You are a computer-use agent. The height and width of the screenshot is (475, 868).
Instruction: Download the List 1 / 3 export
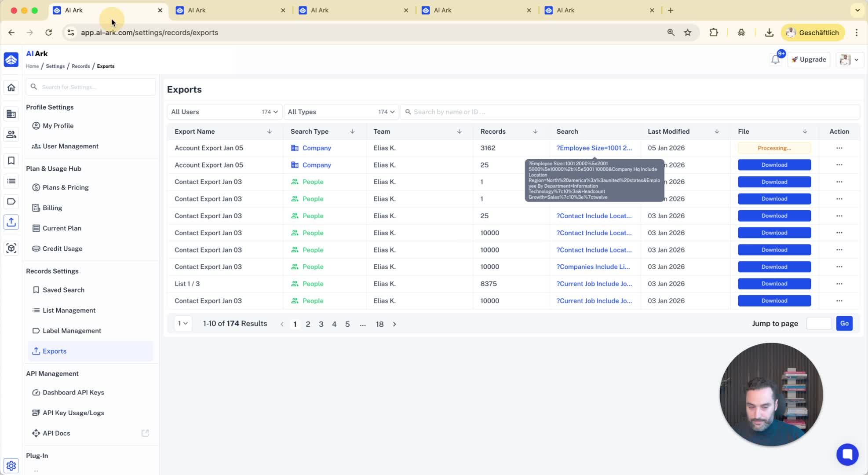[774, 284]
